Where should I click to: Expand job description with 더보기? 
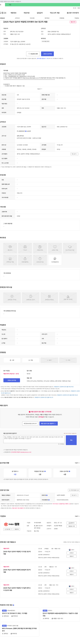click(x=40, y=89)
